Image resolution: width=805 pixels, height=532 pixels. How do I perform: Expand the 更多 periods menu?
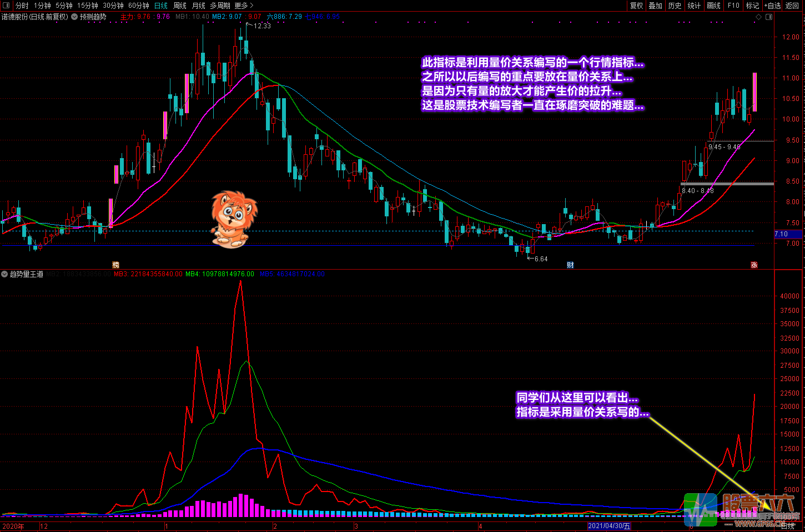coord(244,6)
